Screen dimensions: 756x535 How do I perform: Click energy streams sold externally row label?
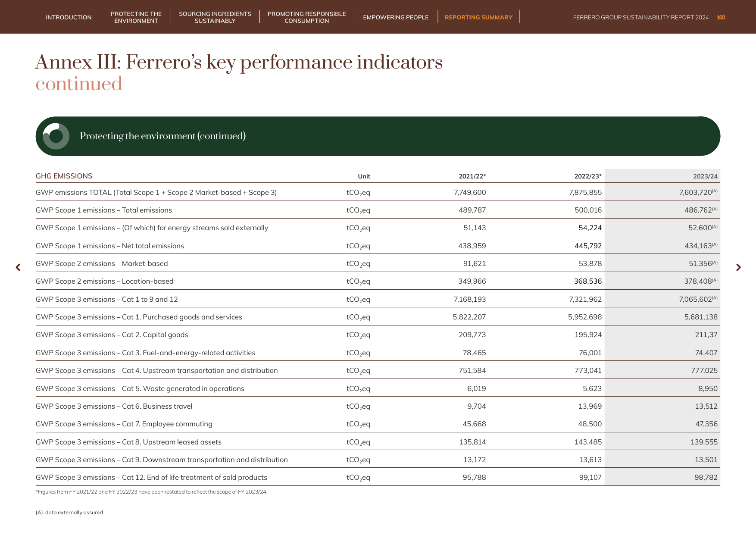[152, 228]
